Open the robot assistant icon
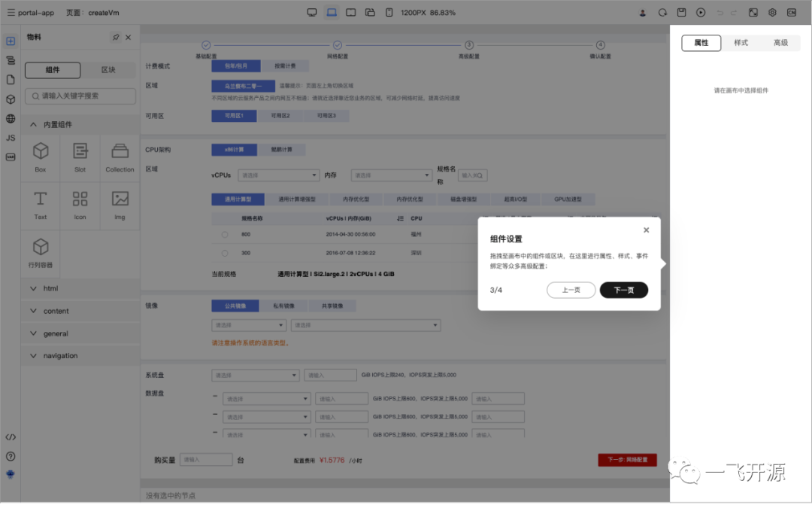Image resolution: width=812 pixels, height=508 pixels. pyautogui.click(x=11, y=474)
